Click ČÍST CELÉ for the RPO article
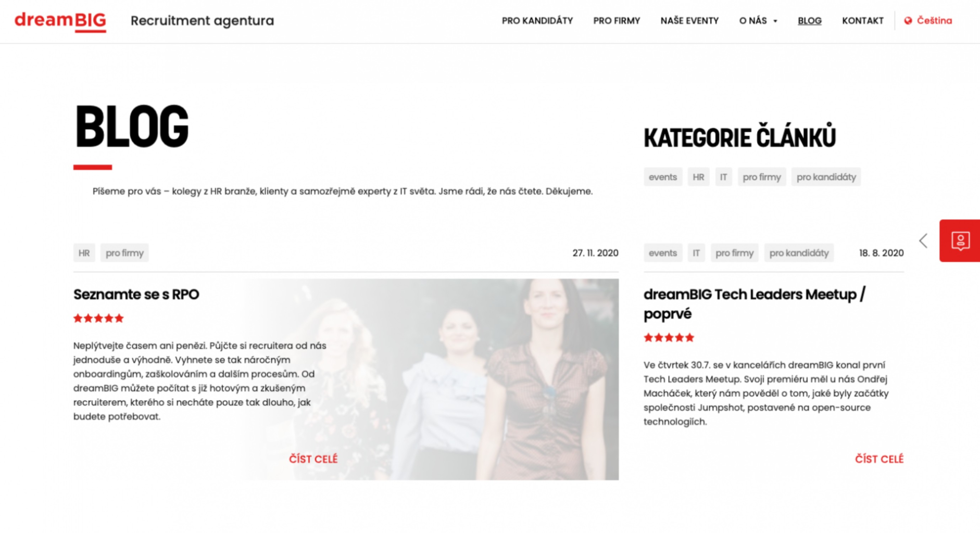 pyautogui.click(x=313, y=459)
